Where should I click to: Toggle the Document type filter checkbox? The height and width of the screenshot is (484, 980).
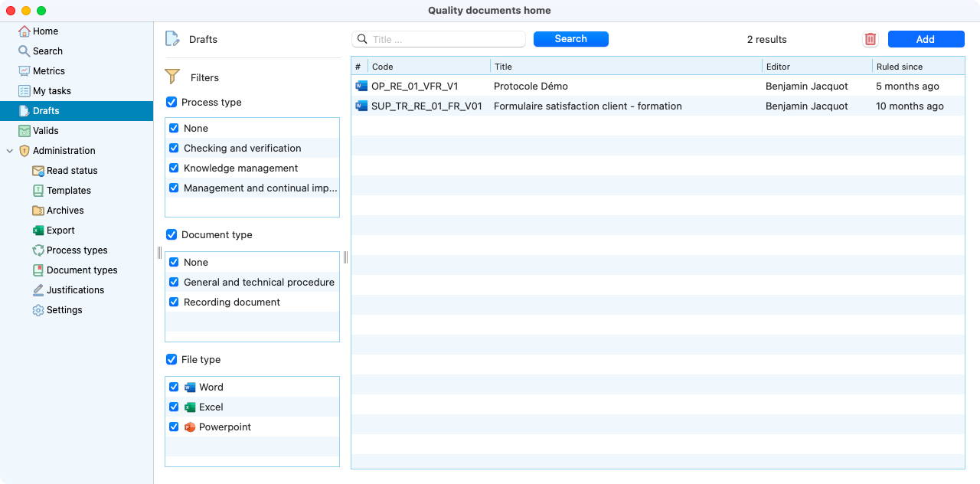click(171, 234)
